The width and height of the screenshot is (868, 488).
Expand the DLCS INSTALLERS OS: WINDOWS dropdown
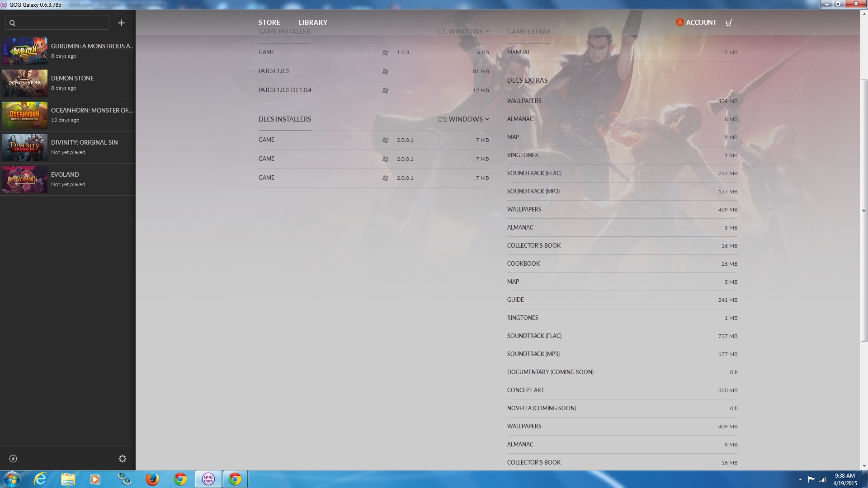pyautogui.click(x=463, y=119)
